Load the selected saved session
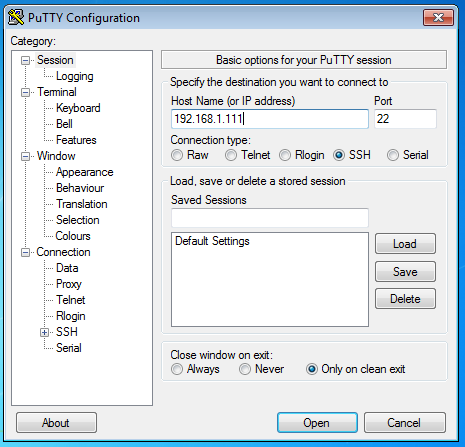The image size is (465, 447). click(405, 244)
